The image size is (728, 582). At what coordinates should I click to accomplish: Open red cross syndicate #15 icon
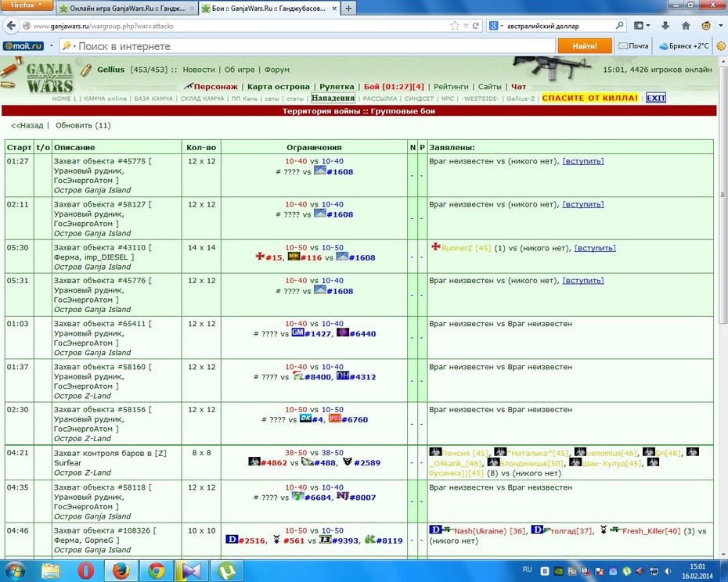click(260, 257)
